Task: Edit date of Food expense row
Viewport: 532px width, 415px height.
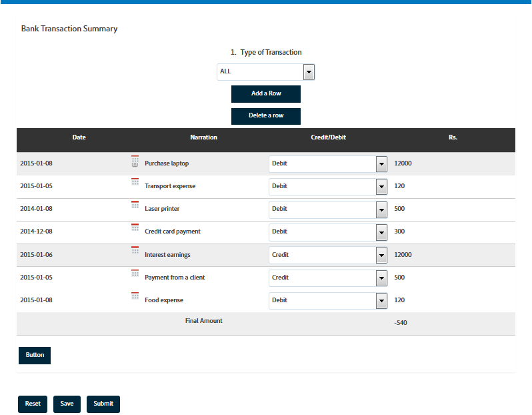Action: [36, 300]
